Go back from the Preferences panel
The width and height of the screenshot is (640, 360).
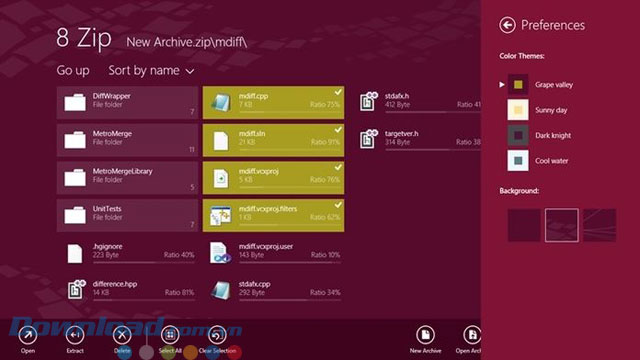coord(507,25)
